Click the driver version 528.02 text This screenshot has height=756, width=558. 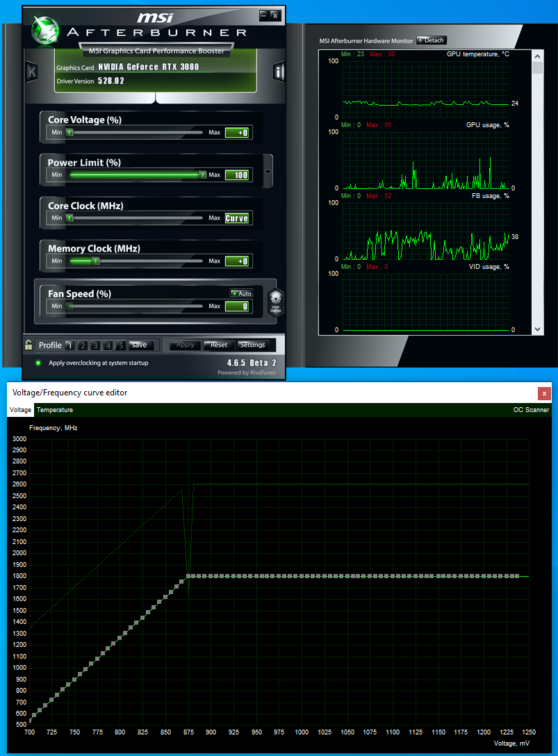point(111,81)
